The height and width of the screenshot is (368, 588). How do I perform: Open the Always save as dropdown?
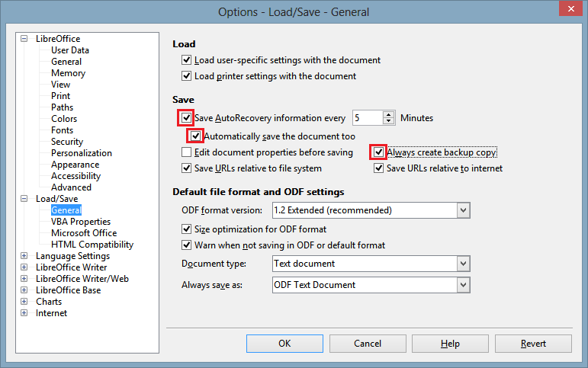pos(463,285)
